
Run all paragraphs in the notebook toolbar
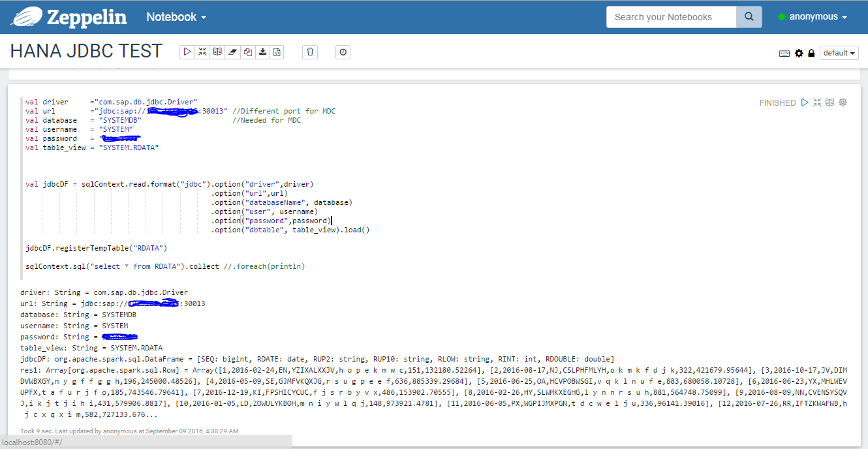(187, 52)
